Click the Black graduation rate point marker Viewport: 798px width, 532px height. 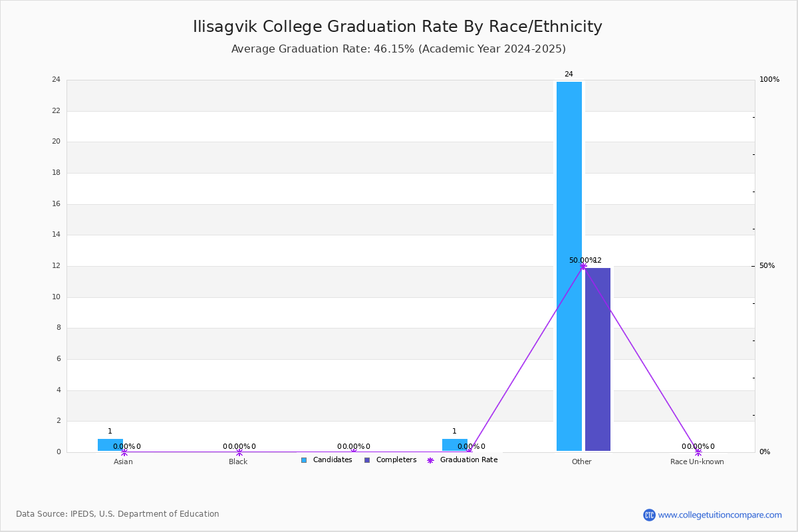click(239, 452)
